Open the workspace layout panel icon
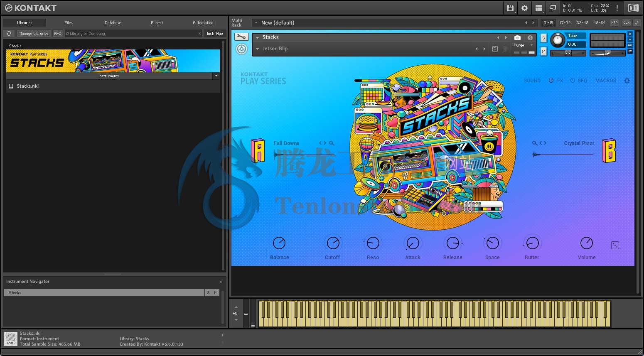 click(x=538, y=8)
